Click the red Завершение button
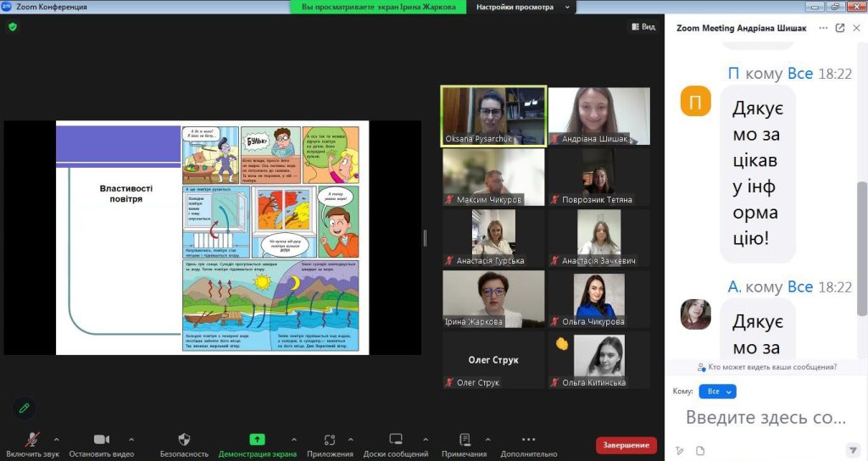868x461 pixels. click(x=626, y=445)
